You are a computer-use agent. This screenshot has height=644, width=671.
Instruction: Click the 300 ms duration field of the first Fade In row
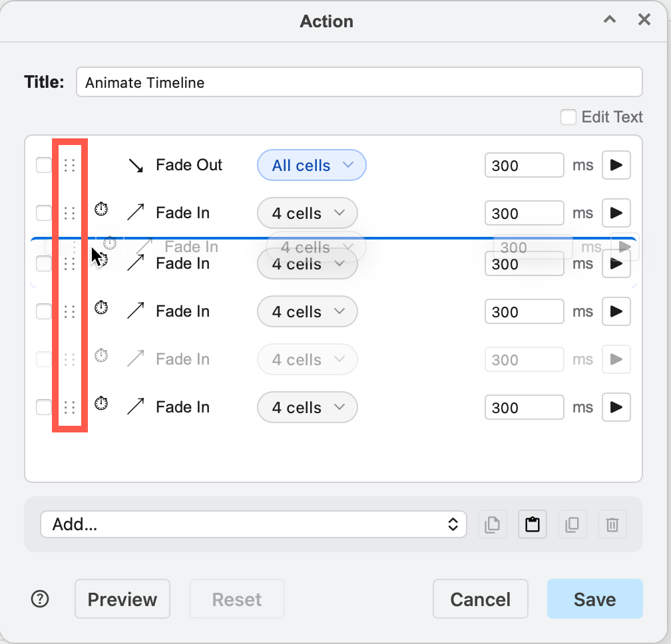[x=525, y=213]
